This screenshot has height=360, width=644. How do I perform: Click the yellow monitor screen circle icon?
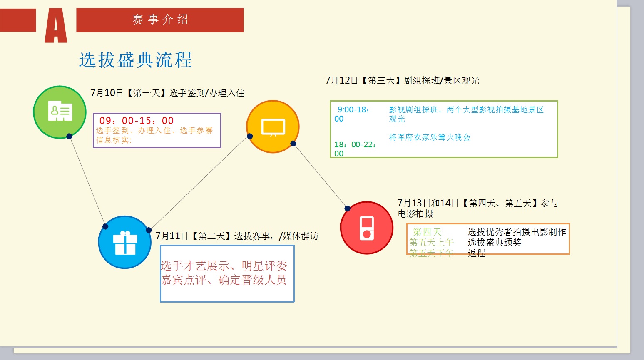273,127
